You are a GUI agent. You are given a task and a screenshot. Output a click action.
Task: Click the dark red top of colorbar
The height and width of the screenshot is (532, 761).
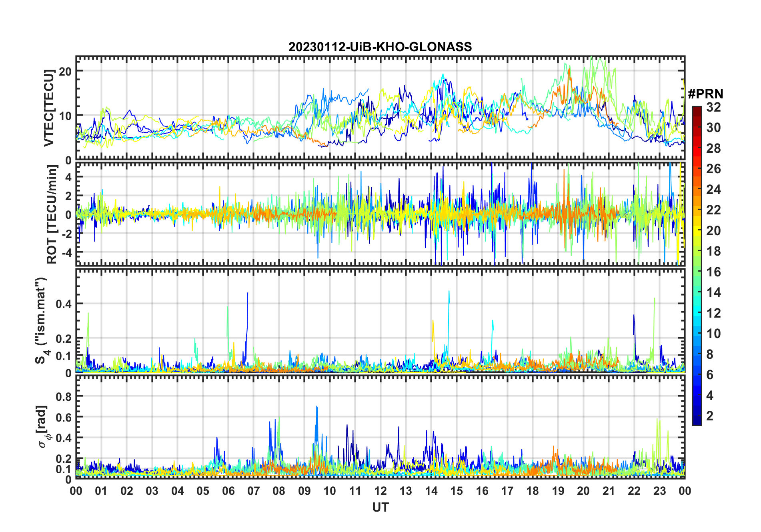click(697, 111)
